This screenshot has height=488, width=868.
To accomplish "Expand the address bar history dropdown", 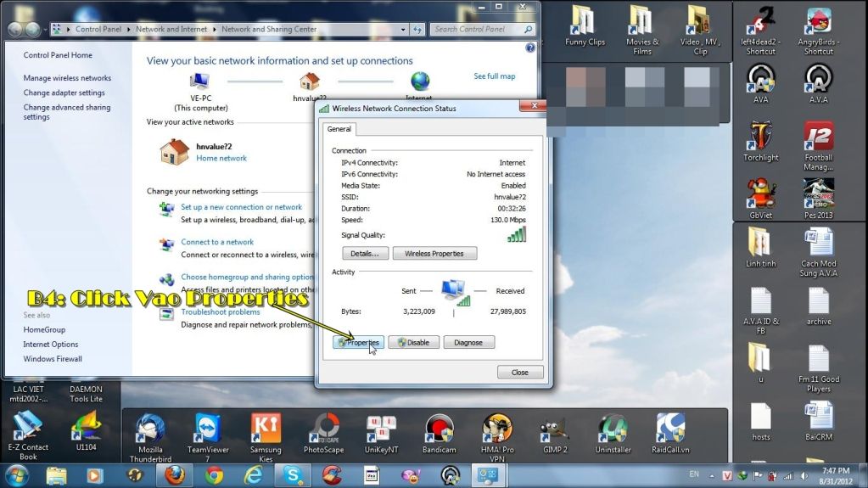I will tap(404, 30).
